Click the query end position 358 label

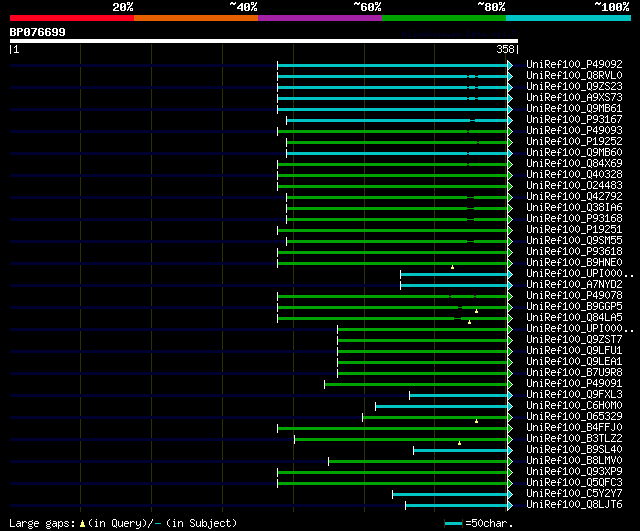[505, 49]
